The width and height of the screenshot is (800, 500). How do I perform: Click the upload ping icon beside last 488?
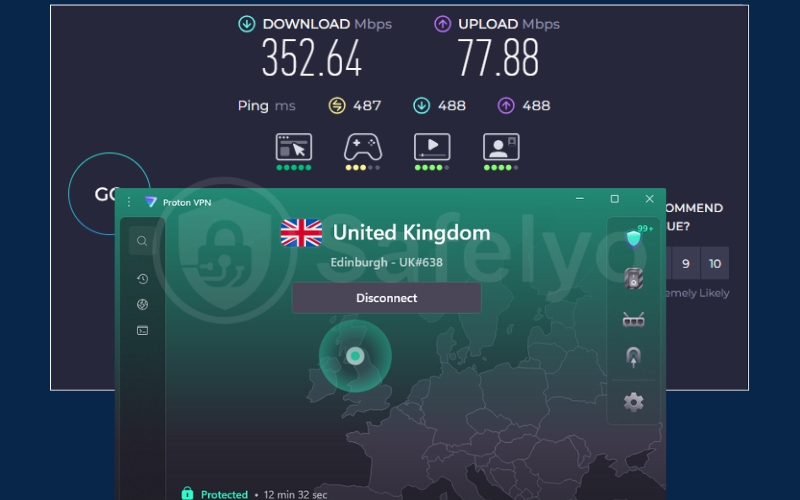[506, 106]
